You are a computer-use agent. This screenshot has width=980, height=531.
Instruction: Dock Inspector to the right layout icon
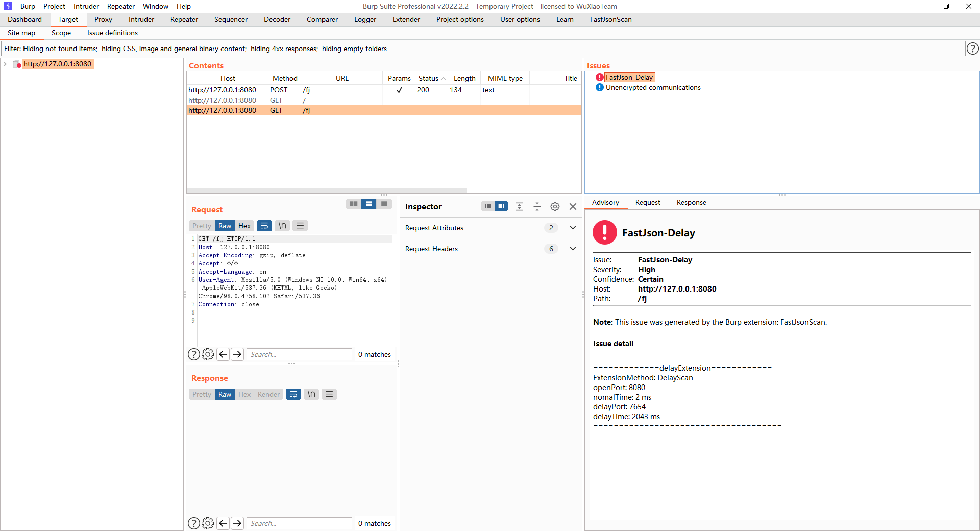click(501, 206)
